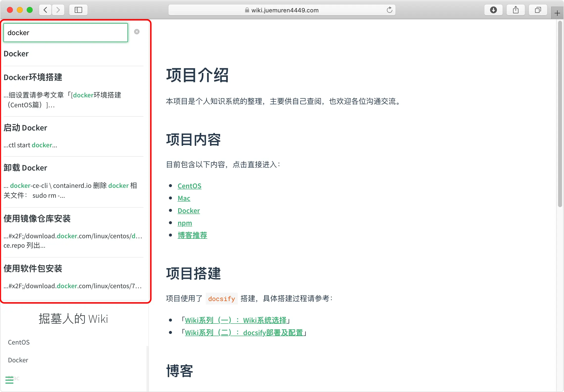Navigate back using the browser back arrow
564x392 pixels.
(45, 10)
